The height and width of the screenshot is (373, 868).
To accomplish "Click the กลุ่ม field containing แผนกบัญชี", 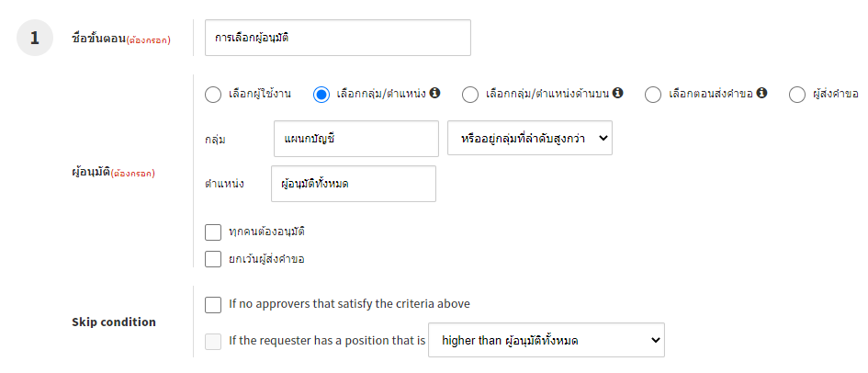I will pos(355,139).
